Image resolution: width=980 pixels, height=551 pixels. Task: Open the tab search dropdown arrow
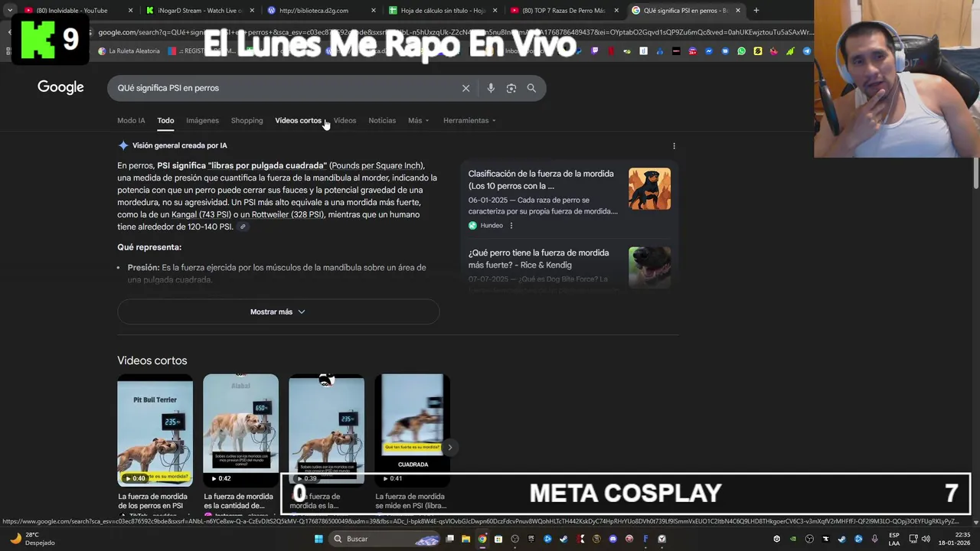10,11
